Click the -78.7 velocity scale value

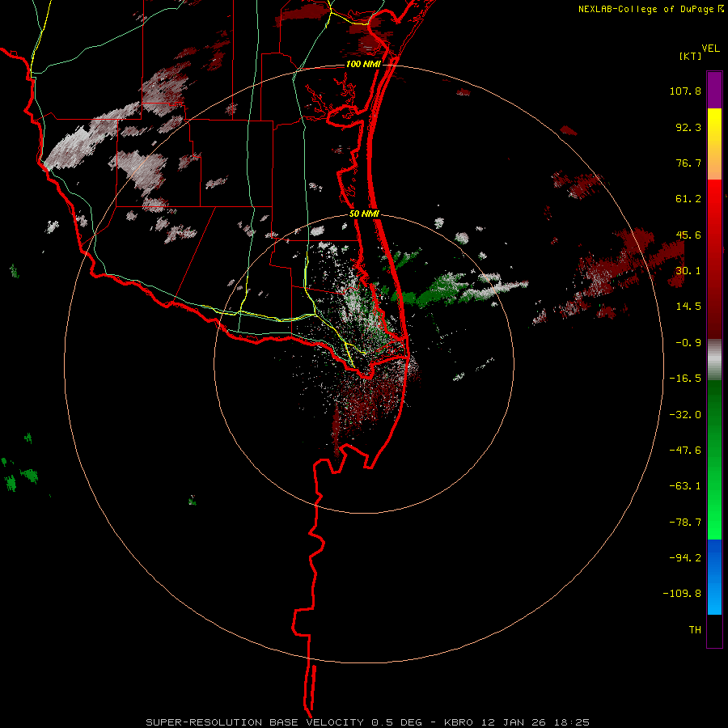pyautogui.click(x=685, y=523)
